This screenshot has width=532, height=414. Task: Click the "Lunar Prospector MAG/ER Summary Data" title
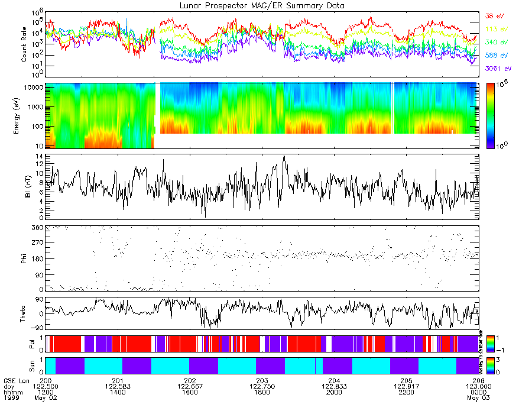click(262, 6)
